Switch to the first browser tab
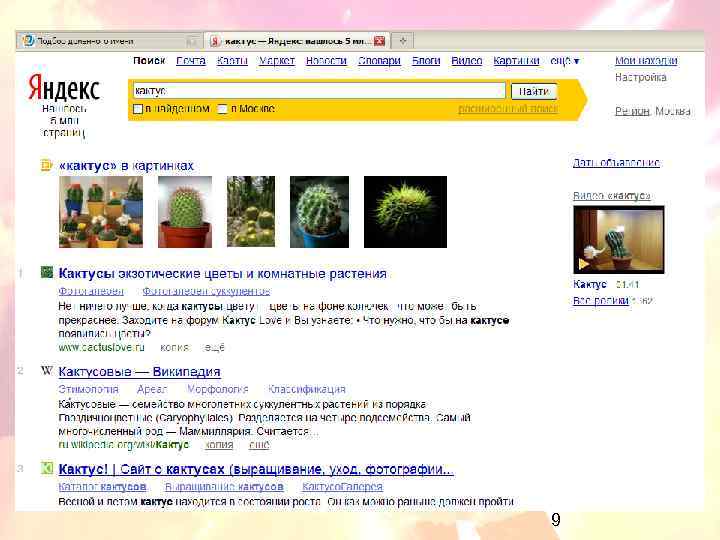This screenshot has height=540, width=720. pyautogui.click(x=109, y=41)
